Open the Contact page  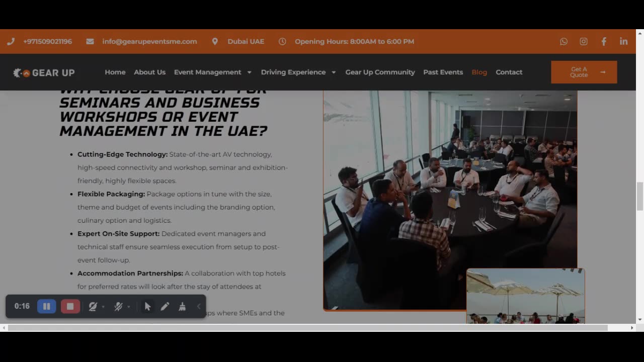509,72
